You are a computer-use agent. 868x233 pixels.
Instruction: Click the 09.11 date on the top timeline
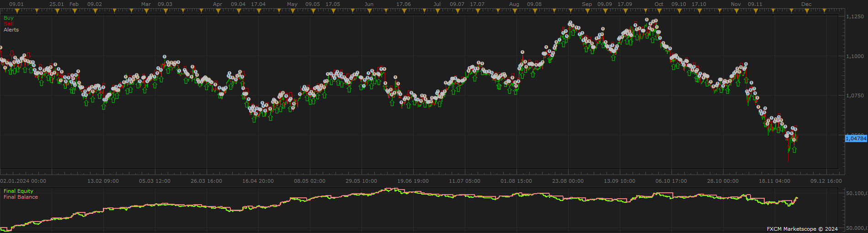755,4
